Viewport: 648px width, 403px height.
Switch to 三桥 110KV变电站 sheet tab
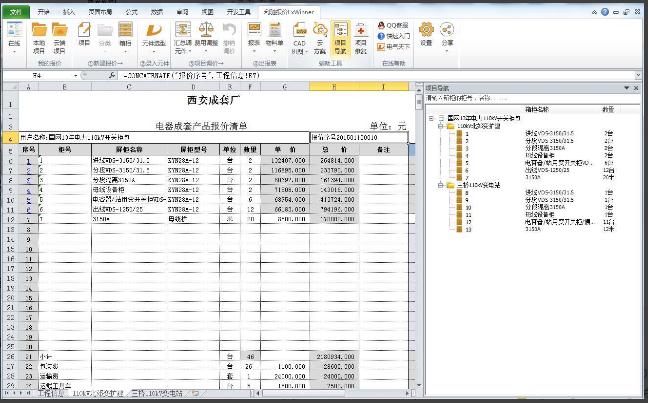[157, 393]
